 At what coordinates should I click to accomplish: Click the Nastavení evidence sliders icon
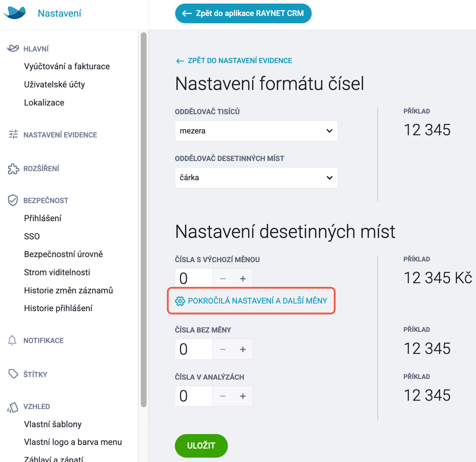13,135
